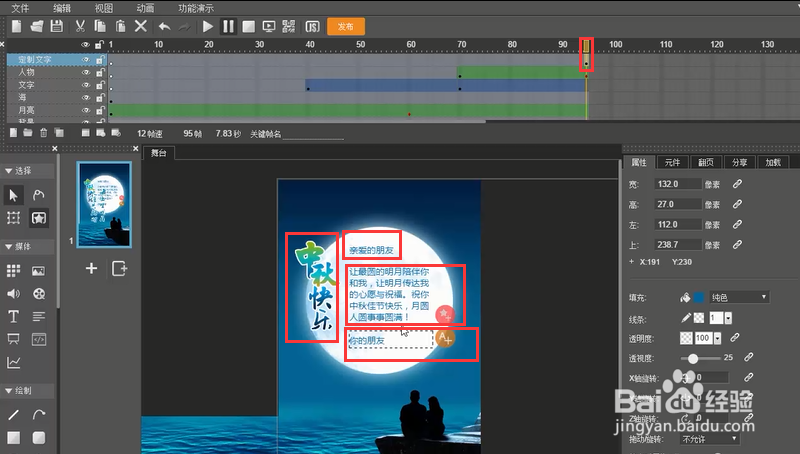This screenshot has width=800, height=454.
Task: Select the Transform tool
Action: pyautogui.click(x=13, y=218)
